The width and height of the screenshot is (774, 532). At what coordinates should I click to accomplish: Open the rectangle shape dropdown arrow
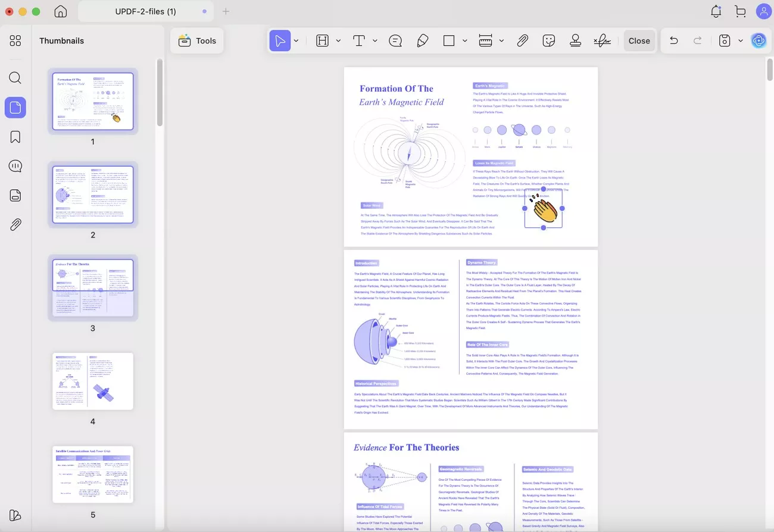(x=465, y=40)
